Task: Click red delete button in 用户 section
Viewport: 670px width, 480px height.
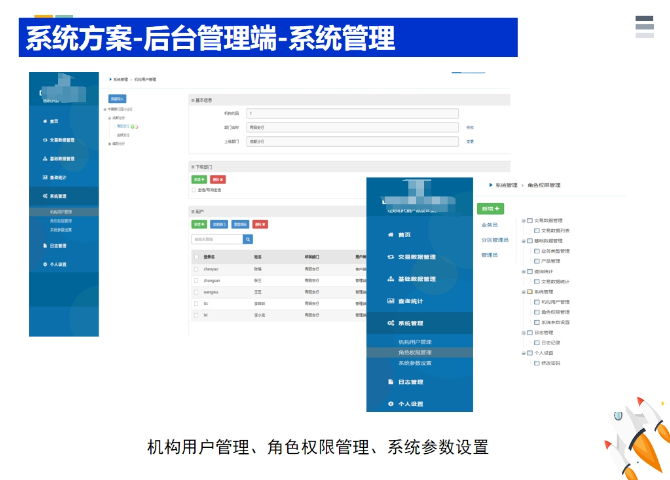Action: pos(260,224)
